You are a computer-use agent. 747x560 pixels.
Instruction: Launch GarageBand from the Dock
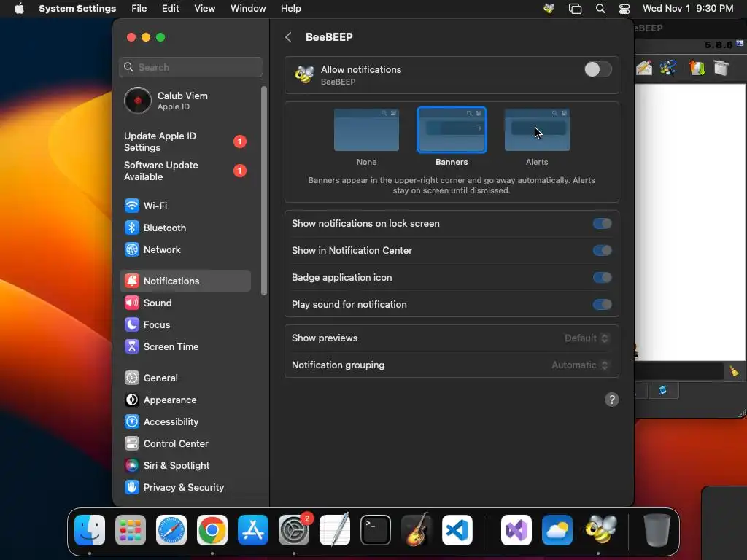pyautogui.click(x=417, y=529)
